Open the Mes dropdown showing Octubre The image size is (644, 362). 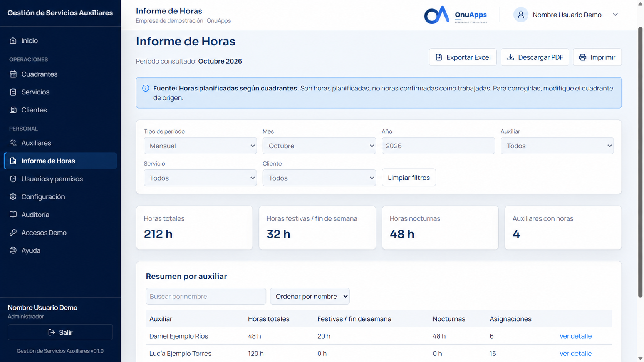click(319, 146)
